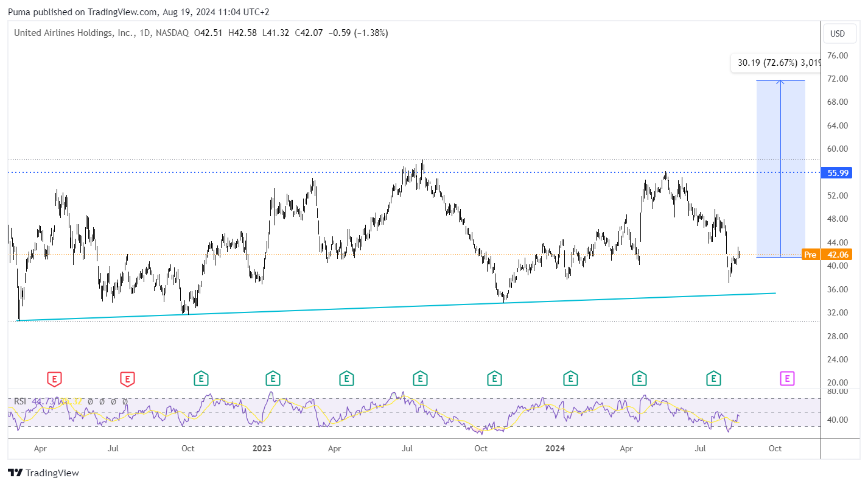Click the 2024 time axis label
This screenshot has height=486, width=868.
point(555,449)
